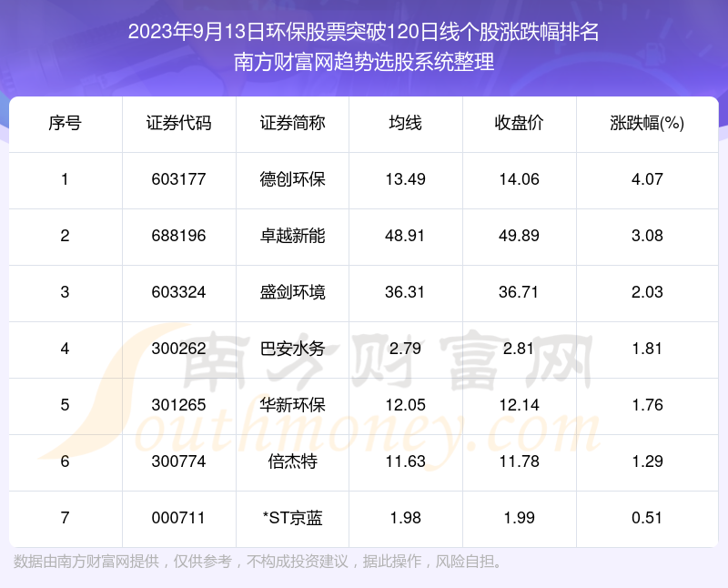Image resolution: width=728 pixels, height=588 pixels.
Task: Click average value 2.79
Action: point(405,349)
